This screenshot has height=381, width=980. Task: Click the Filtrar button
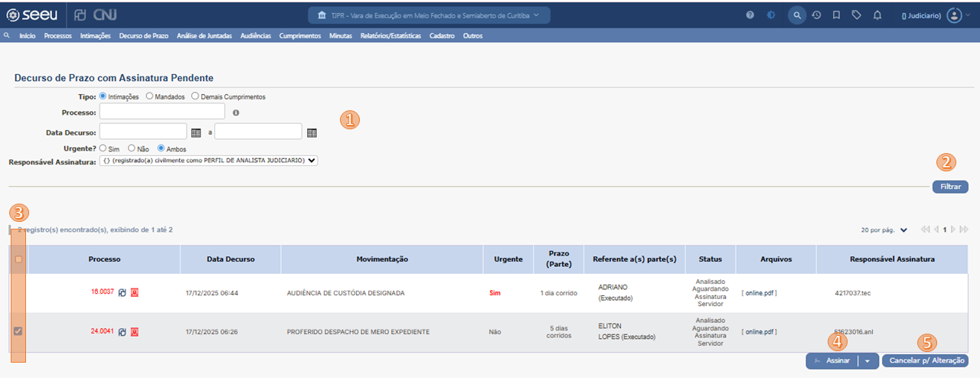tap(949, 187)
